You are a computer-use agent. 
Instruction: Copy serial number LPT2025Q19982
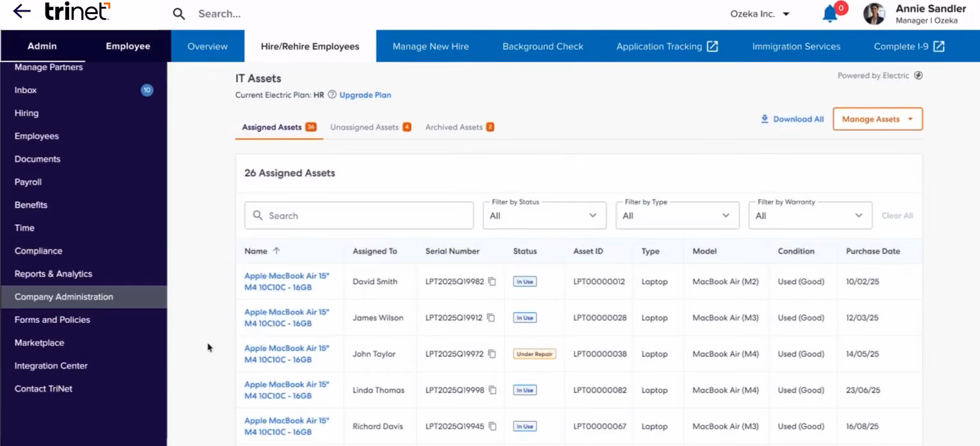(x=492, y=281)
